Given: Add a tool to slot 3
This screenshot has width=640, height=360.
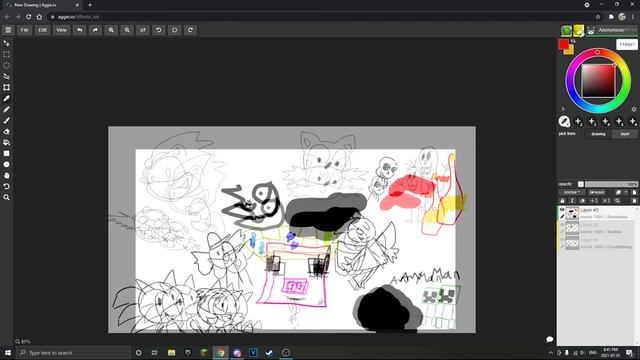Looking at the screenshot, I should [x=592, y=121].
